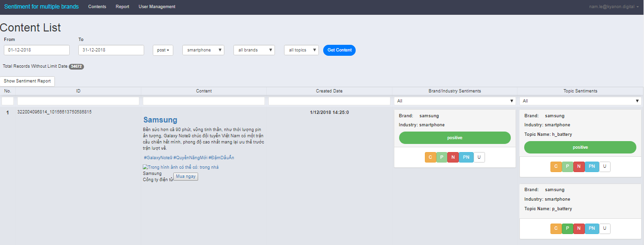The width and height of the screenshot is (644, 245).
Task: Click the ID column filter box
Action: [78, 101]
